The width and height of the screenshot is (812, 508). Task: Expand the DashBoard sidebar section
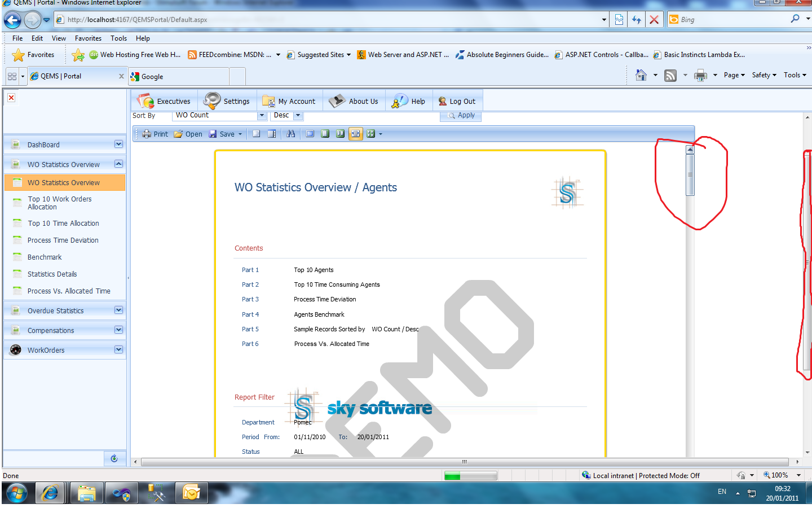coord(118,144)
